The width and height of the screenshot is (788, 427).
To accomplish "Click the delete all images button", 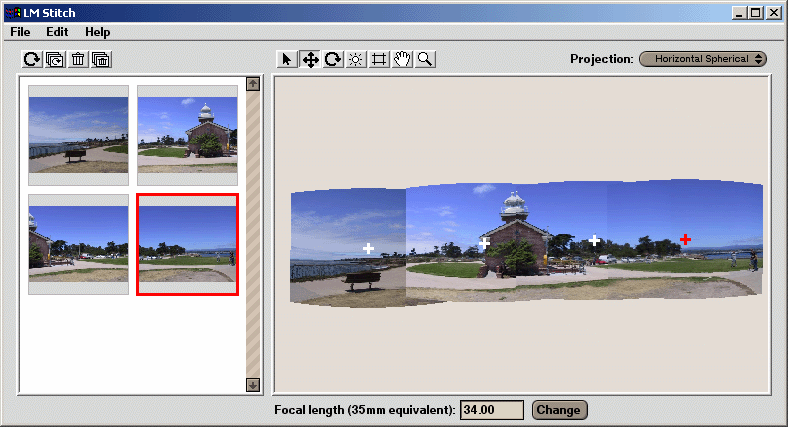I will coord(101,59).
